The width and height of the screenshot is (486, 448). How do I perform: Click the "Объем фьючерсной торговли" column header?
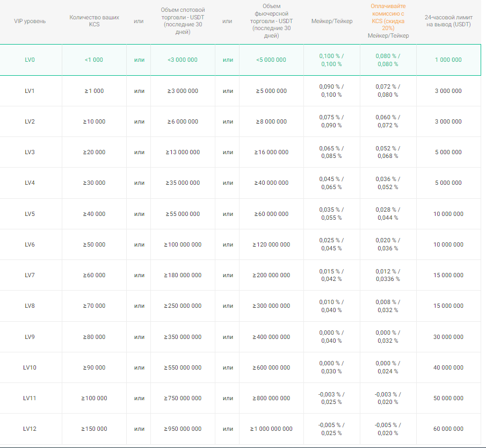[x=271, y=21]
